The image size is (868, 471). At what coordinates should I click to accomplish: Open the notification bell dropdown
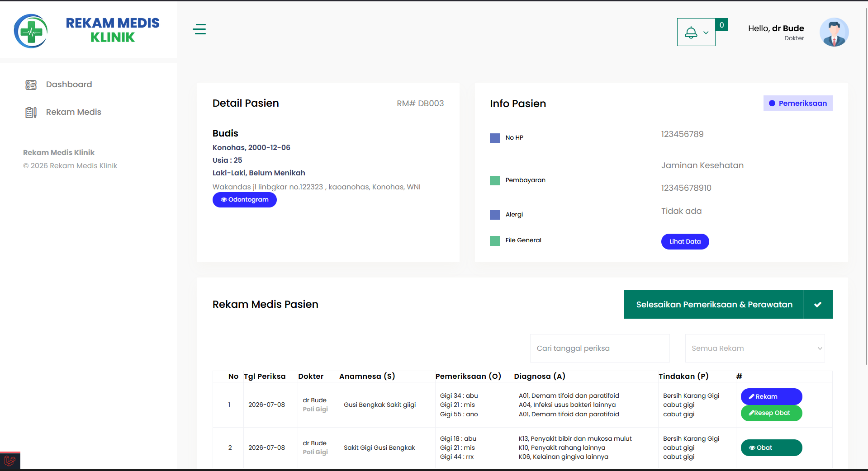(x=696, y=32)
